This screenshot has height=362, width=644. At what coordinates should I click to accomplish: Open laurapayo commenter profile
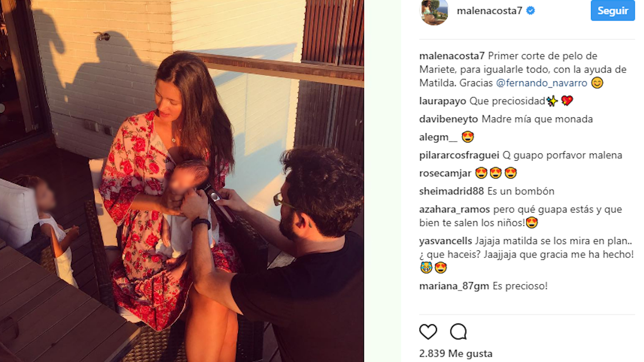pyautogui.click(x=442, y=101)
